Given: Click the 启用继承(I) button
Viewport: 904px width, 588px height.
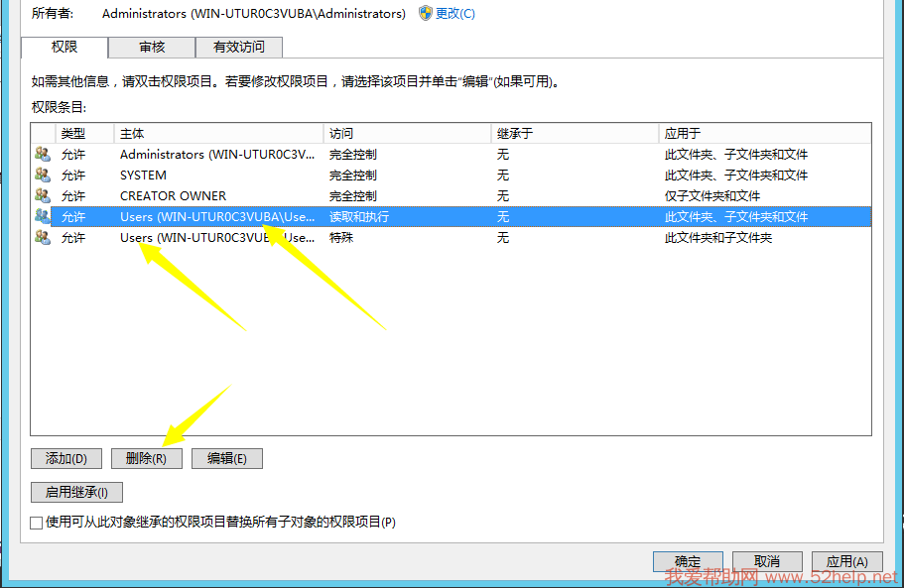Looking at the screenshot, I should tap(76, 492).
